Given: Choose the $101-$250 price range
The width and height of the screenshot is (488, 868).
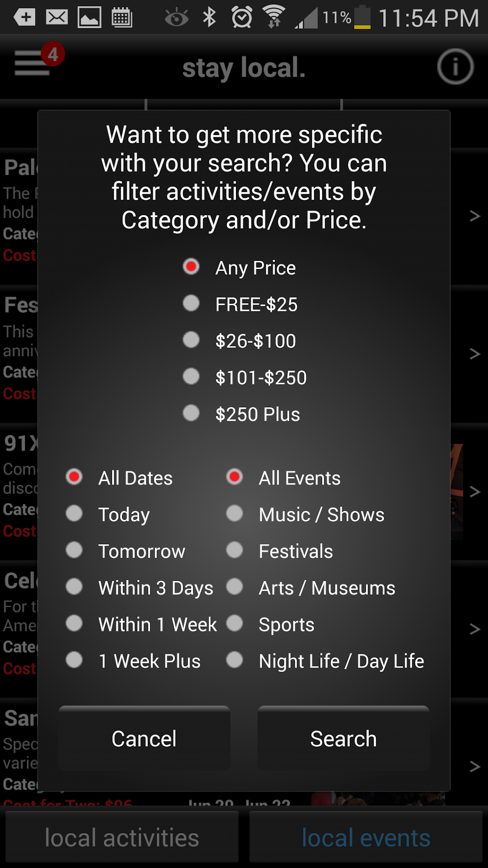Looking at the screenshot, I should 192,377.
